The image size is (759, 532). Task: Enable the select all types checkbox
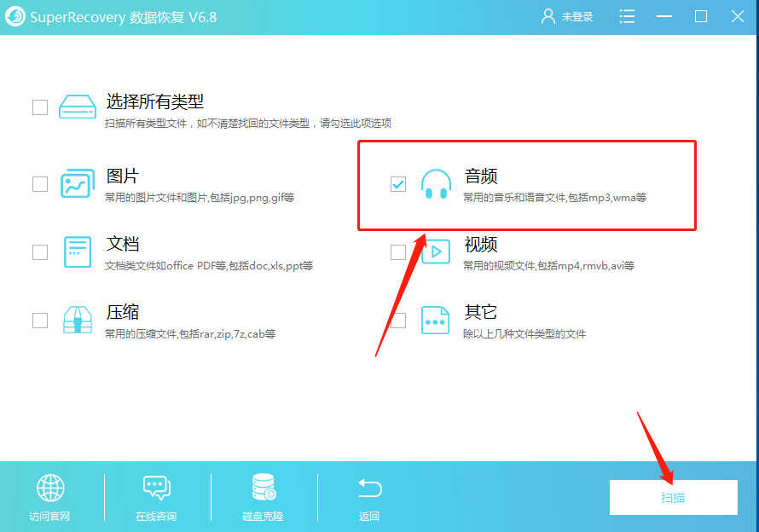40,107
